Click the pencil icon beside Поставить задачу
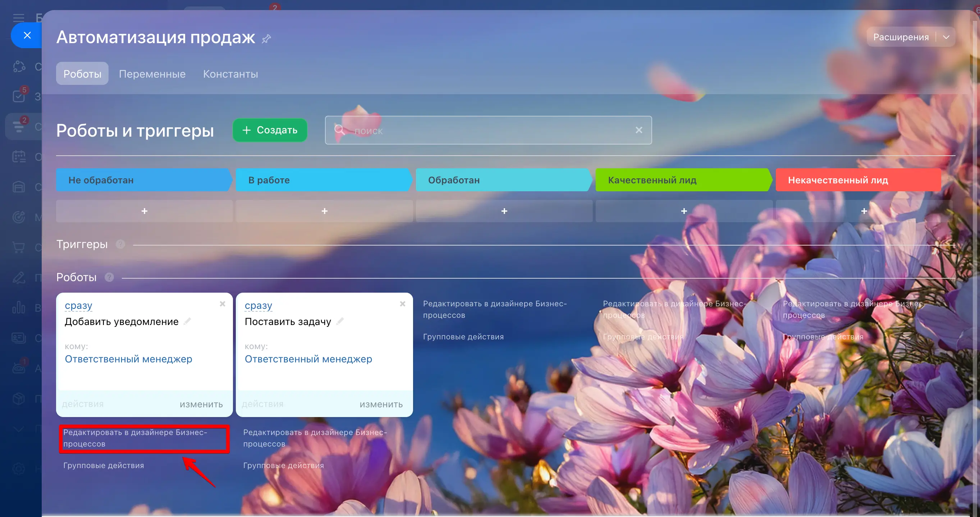 click(340, 321)
